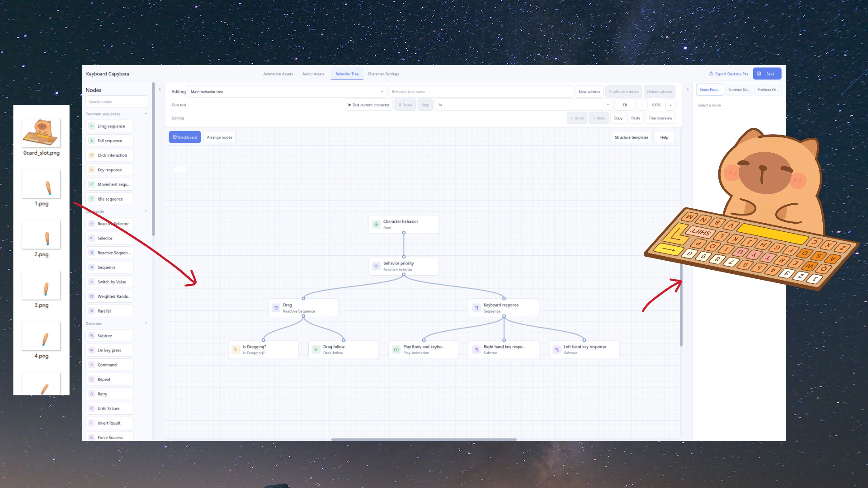Collapse the Common sequences section

[146, 114]
